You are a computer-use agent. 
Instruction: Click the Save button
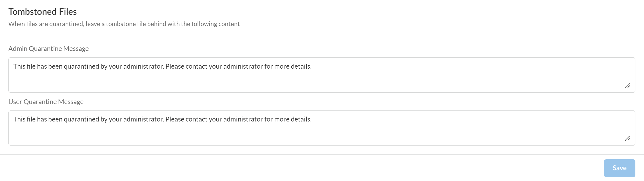(x=619, y=168)
